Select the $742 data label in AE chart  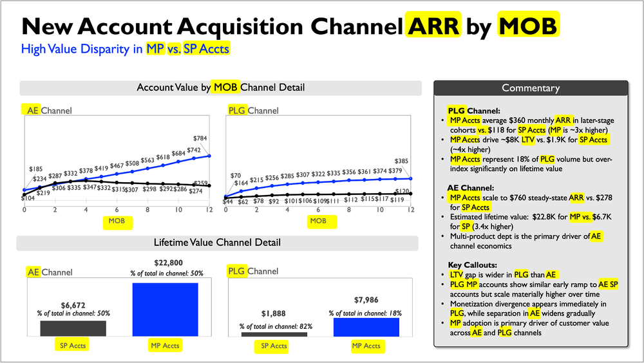point(194,150)
